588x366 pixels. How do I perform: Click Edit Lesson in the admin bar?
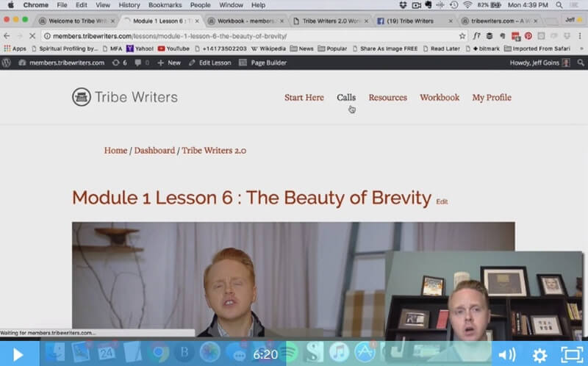pos(210,62)
